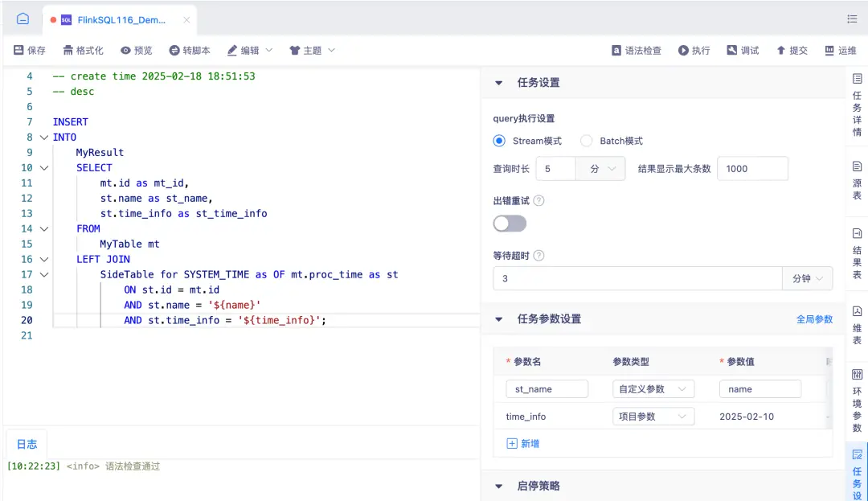Viewport: 868px width, 501px height.
Task: Click the time_info parameter name
Action: [x=526, y=417]
